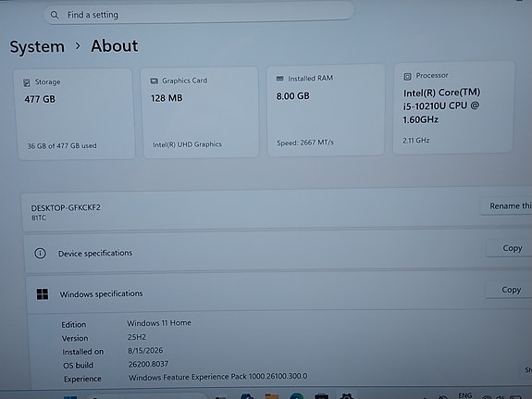Image resolution: width=532 pixels, height=399 pixels.
Task: Click the Device specifications info icon
Action: [41, 254]
